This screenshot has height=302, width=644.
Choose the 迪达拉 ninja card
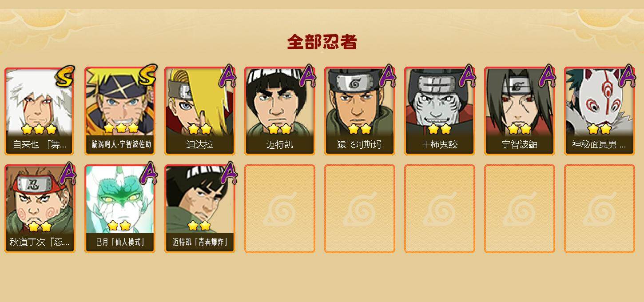pos(200,111)
